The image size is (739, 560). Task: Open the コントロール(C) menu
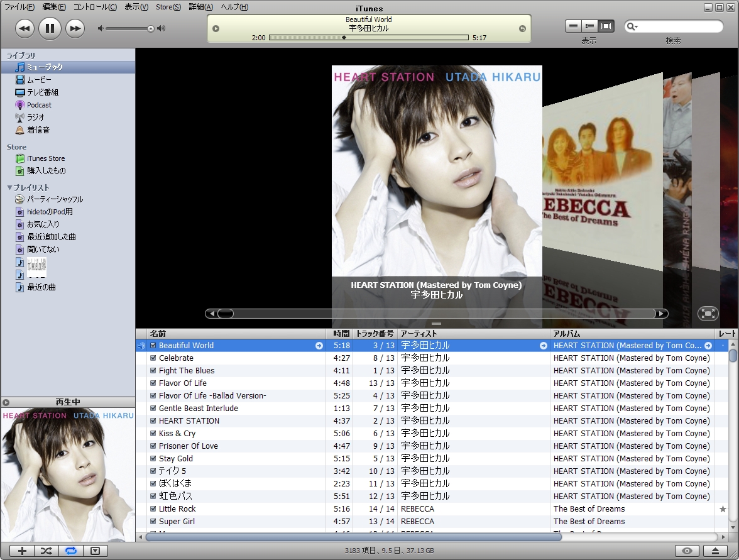click(96, 6)
